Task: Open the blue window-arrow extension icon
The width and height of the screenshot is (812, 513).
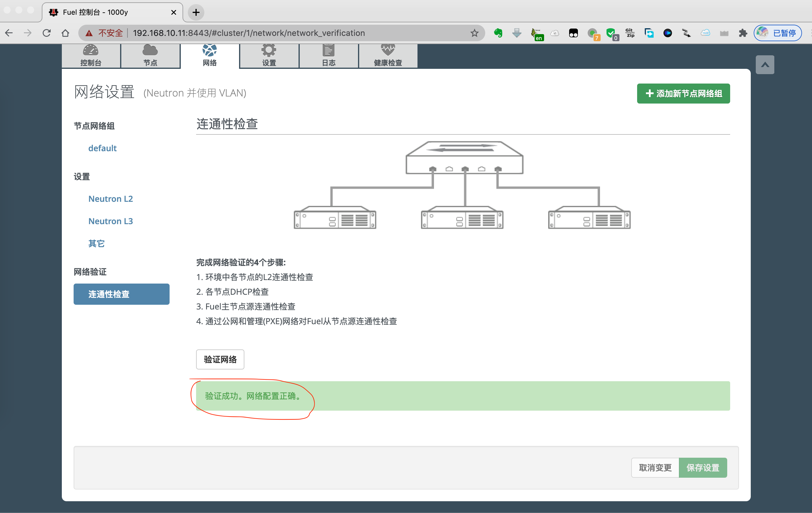Action: point(649,33)
